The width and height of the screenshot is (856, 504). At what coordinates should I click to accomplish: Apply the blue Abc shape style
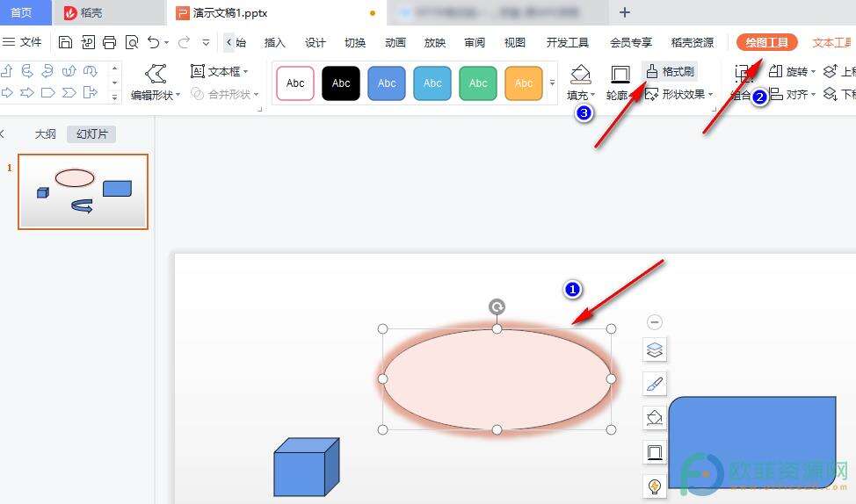[387, 83]
